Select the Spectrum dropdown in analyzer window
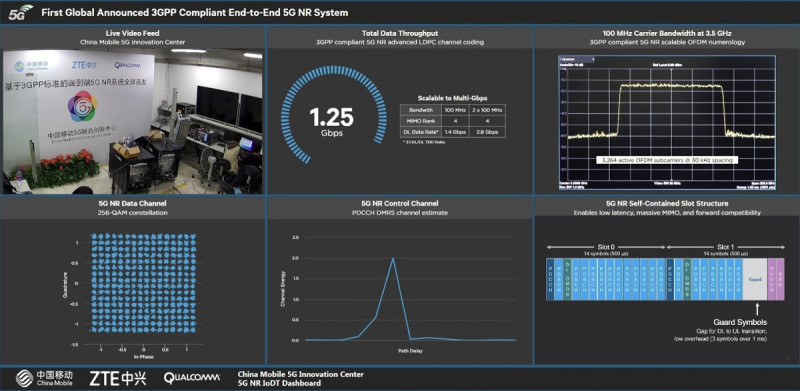 point(578,59)
